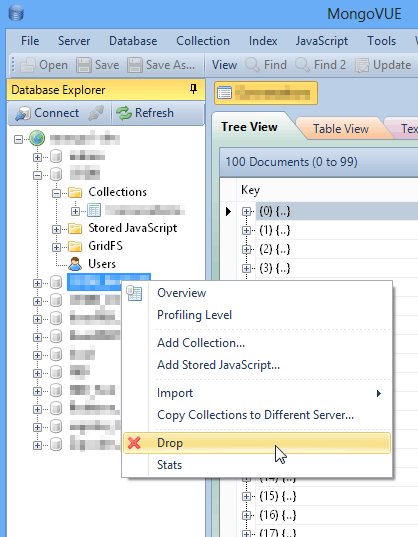Expand the collection under Collections
Screen dimensions: 418x537
point(75,211)
